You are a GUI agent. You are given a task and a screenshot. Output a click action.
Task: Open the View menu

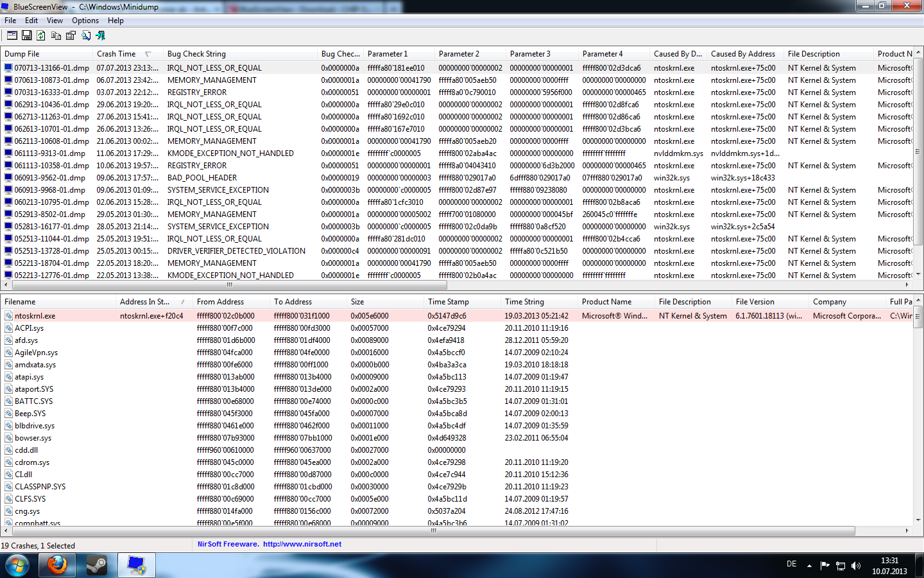(x=55, y=21)
